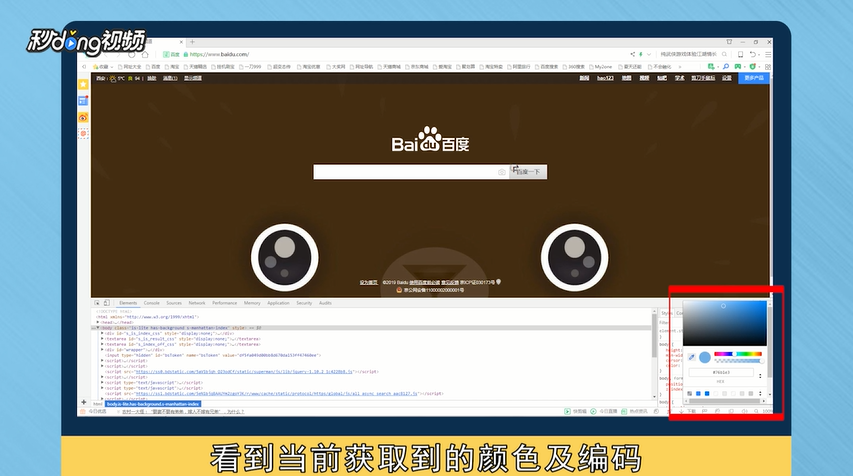Open the 更多产品 blue button
Image resolution: width=853 pixels, height=476 pixels.
point(754,78)
